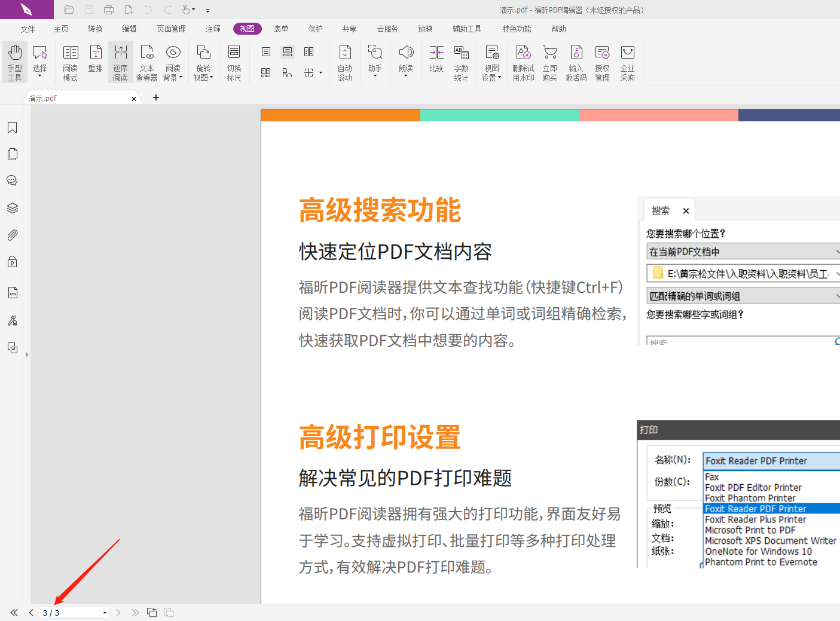The height and width of the screenshot is (621, 840).
Task: Go to the last page
Action: tap(135, 613)
